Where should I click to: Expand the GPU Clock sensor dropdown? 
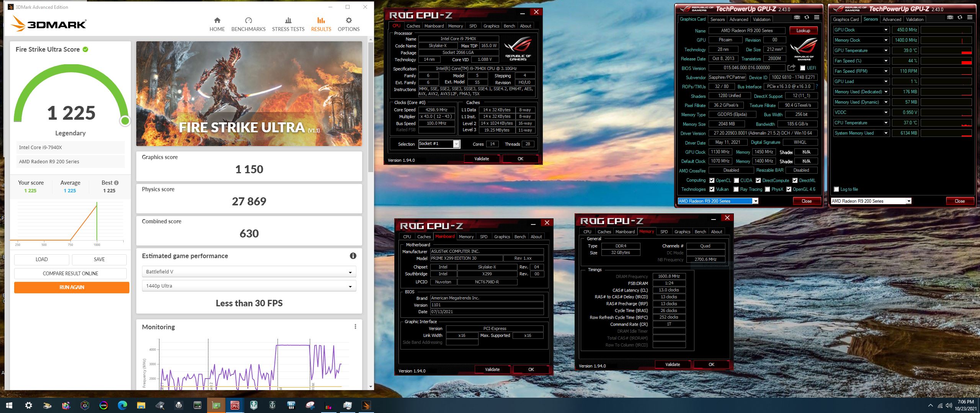tap(885, 30)
